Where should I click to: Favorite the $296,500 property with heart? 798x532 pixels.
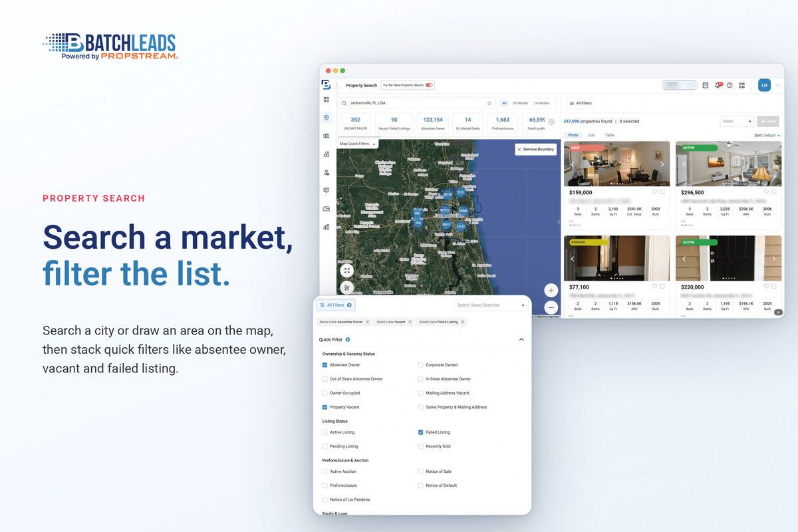pyautogui.click(x=767, y=192)
